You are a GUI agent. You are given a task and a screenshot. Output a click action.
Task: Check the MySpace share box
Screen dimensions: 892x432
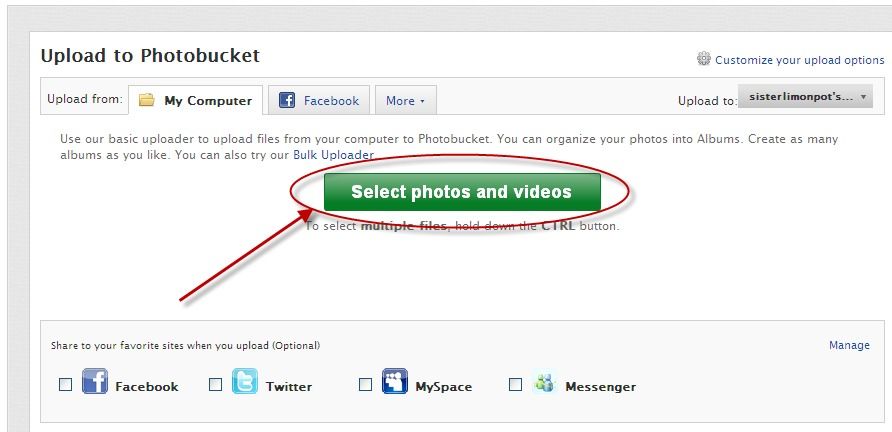tap(365, 385)
